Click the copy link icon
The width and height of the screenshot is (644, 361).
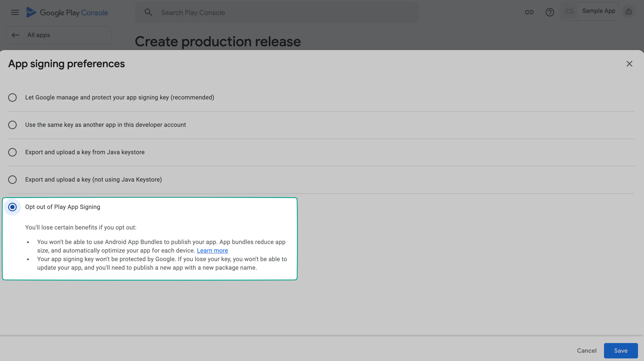529,12
